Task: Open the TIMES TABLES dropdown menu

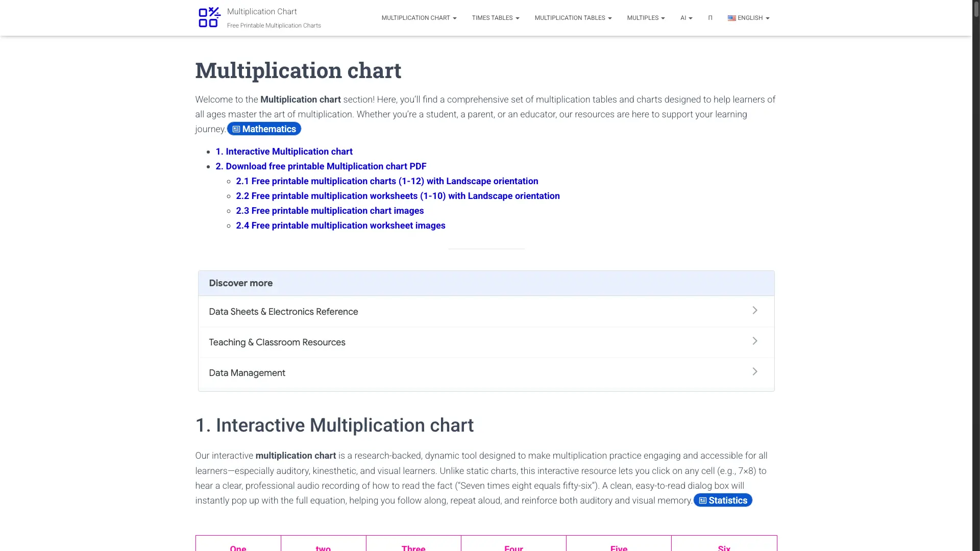Action: click(496, 18)
